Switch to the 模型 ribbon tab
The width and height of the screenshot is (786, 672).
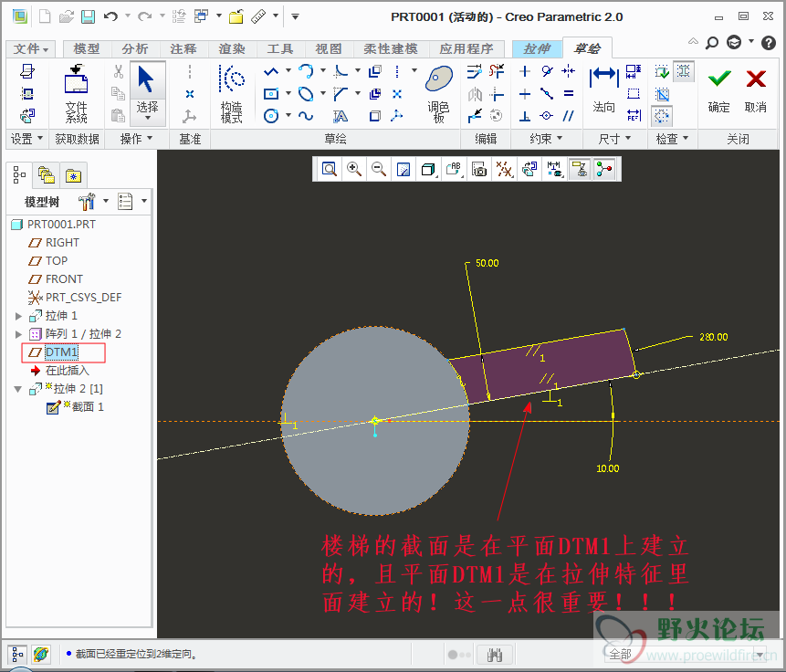tap(87, 48)
